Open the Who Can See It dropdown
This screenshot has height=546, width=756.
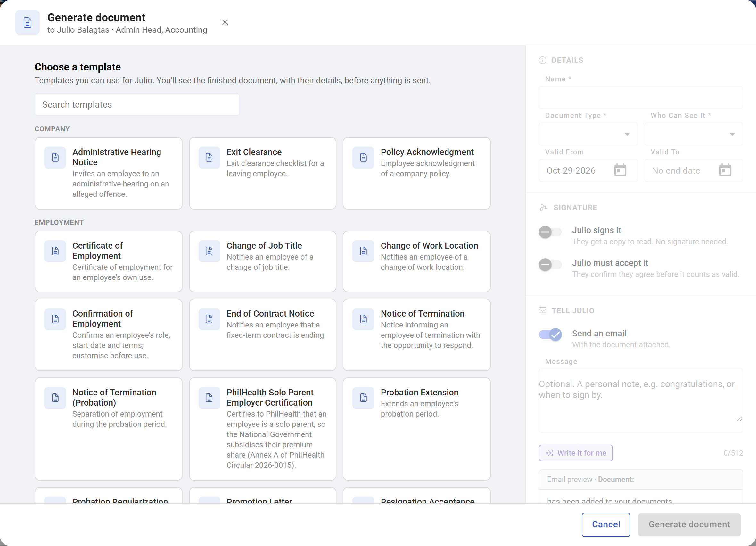694,134
